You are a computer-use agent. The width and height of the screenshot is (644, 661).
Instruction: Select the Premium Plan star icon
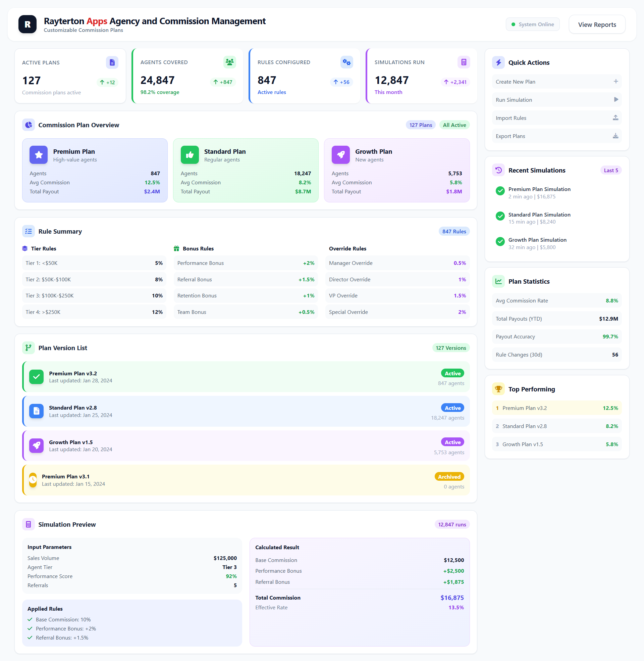coord(38,155)
